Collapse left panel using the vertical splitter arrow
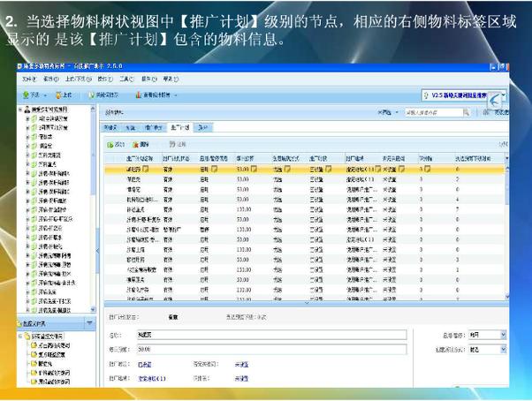Screen dimensions: 532x401 pyautogui.click(x=98, y=251)
